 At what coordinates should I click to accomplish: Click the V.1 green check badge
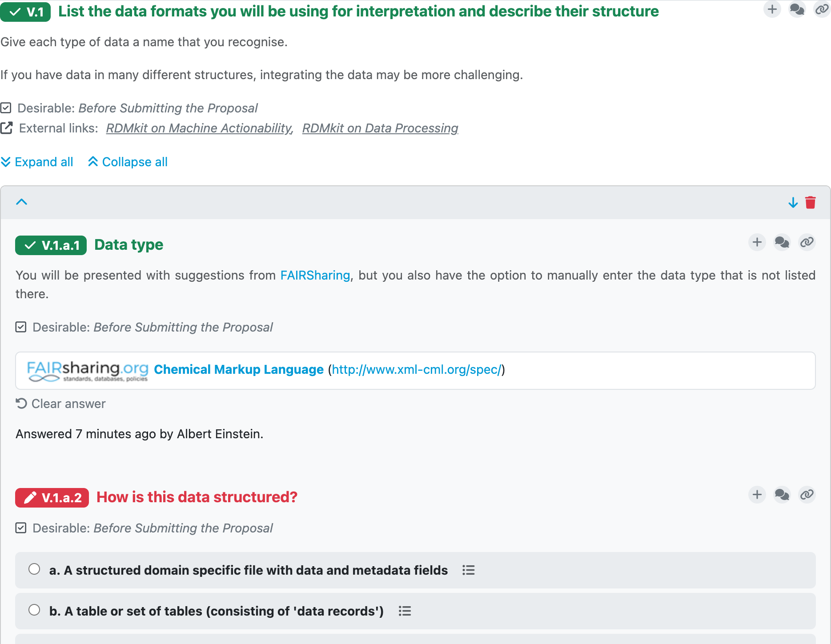point(25,12)
